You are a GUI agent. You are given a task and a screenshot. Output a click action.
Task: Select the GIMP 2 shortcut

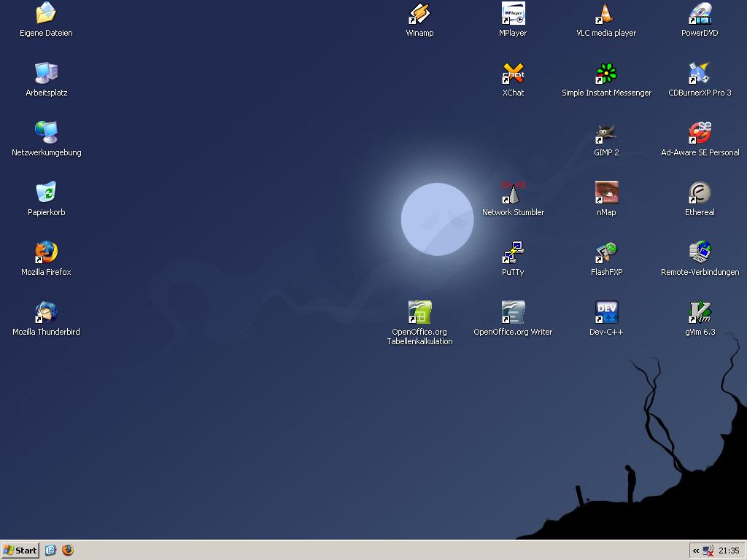606,133
